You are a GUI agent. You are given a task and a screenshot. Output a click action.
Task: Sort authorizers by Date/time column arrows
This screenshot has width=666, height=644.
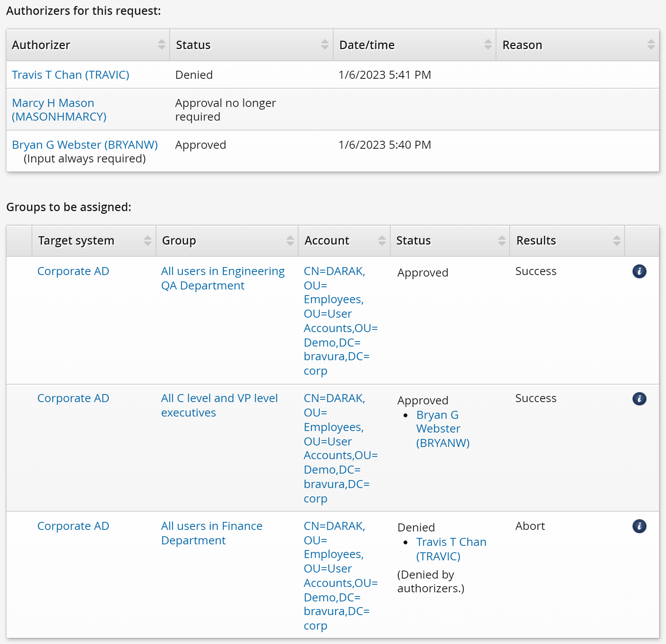[488, 45]
